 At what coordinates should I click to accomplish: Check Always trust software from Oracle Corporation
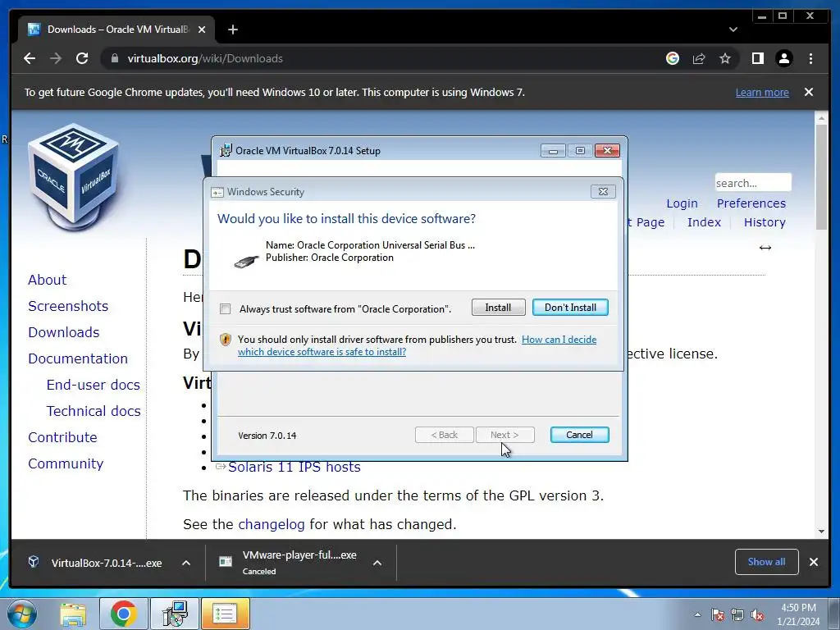pyautogui.click(x=226, y=309)
